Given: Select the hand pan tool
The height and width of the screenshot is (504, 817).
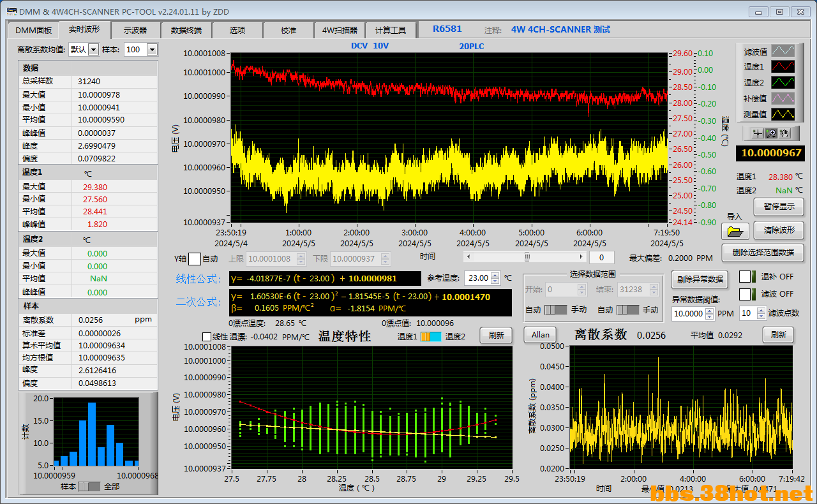Looking at the screenshot, I should [x=784, y=133].
